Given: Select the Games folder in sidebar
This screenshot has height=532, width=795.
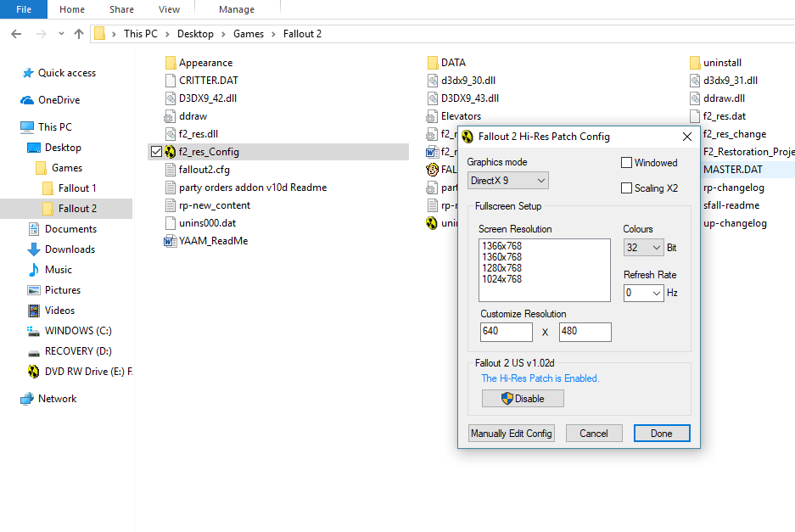Looking at the screenshot, I should [67, 168].
